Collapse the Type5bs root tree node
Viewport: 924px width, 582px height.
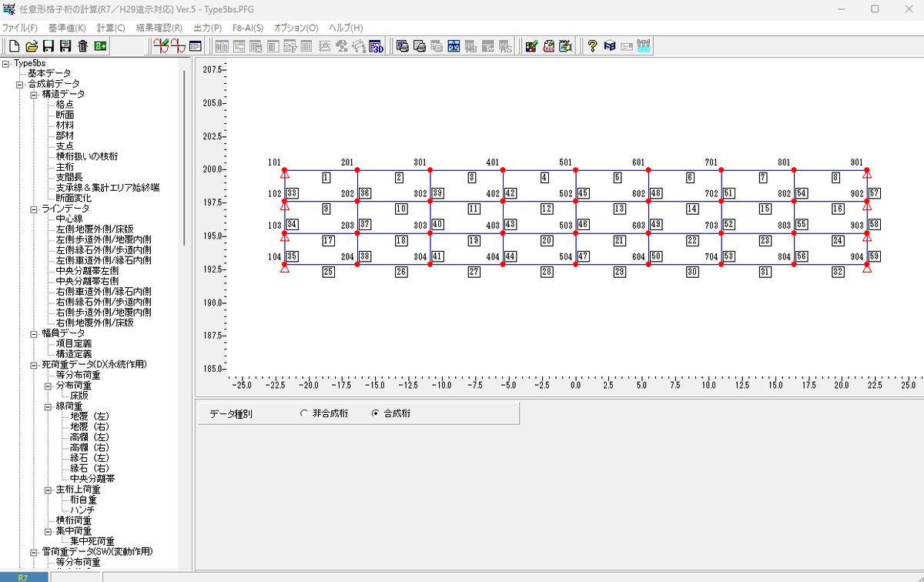click(x=6, y=63)
